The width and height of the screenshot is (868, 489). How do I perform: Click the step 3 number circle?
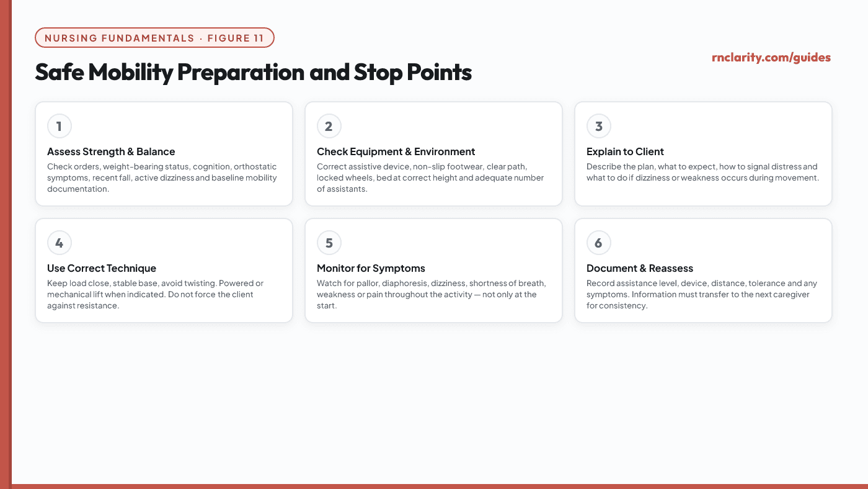point(599,127)
